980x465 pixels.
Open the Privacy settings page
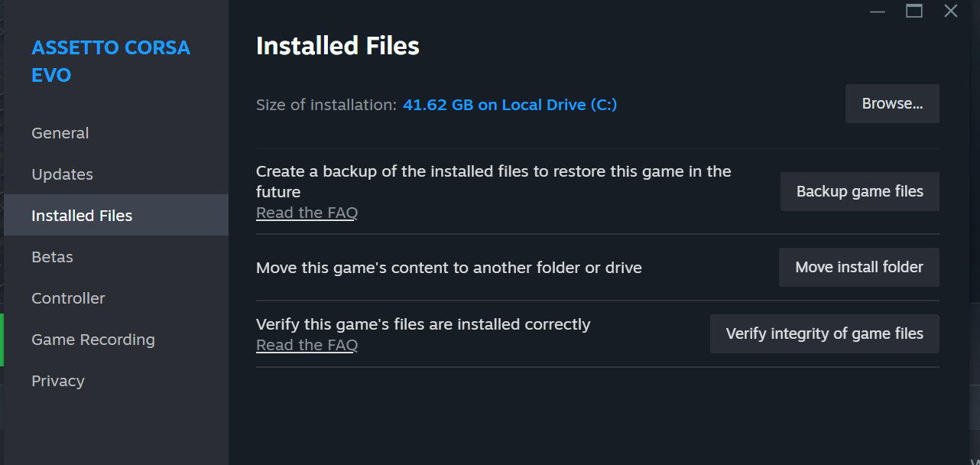click(x=58, y=381)
